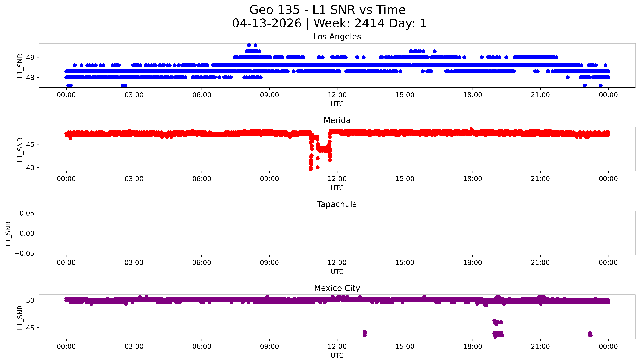Image resolution: width=640 pixels, height=364 pixels.
Task: Click the 45 y-axis tick on Mexico City plot
Action: pos(30,328)
